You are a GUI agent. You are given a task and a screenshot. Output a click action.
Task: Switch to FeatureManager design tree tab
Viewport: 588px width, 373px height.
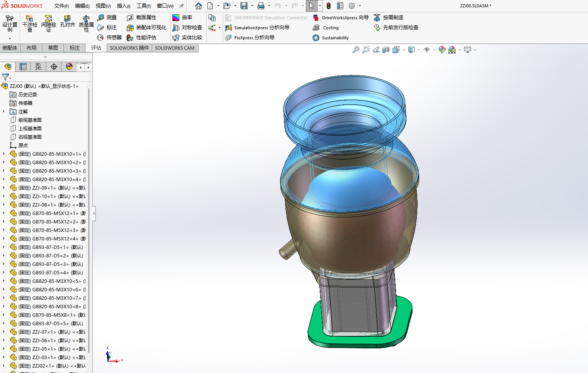[x=8, y=67]
